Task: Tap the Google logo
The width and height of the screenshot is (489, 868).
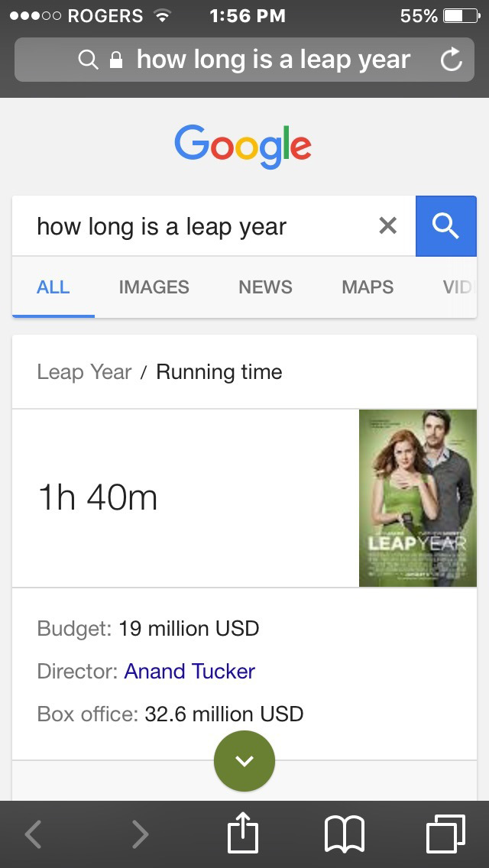Action: coord(243,145)
